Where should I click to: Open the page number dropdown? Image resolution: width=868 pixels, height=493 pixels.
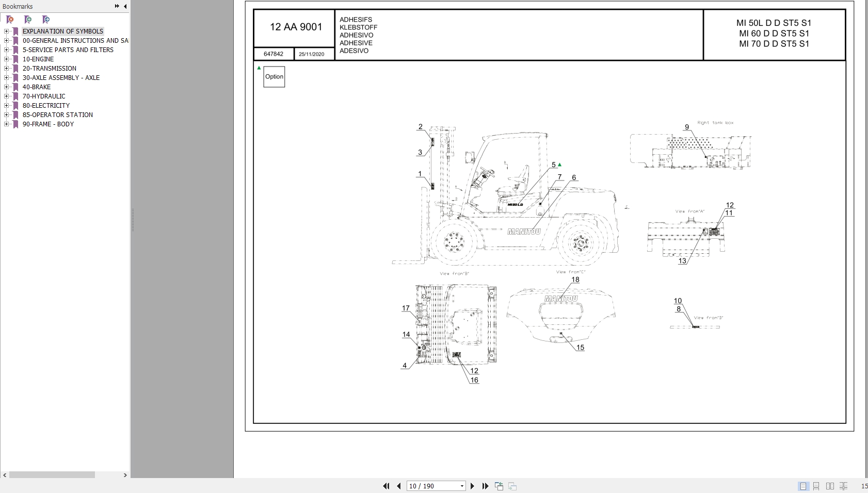462,486
